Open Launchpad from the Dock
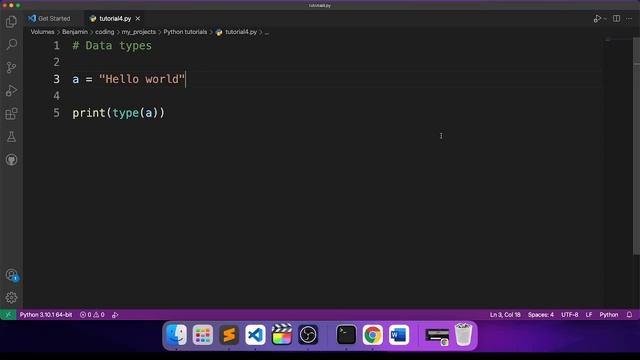Image resolution: width=640 pixels, height=360 pixels. pos(202,335)
